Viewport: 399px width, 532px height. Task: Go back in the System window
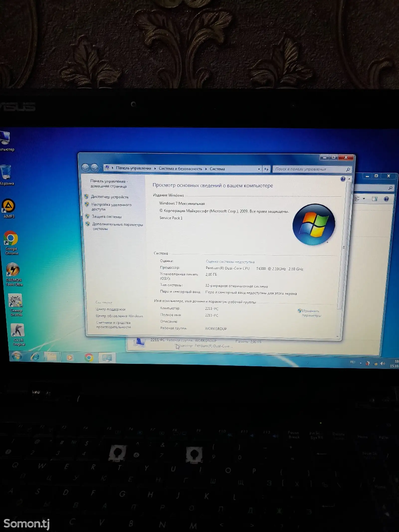[86, 167]
